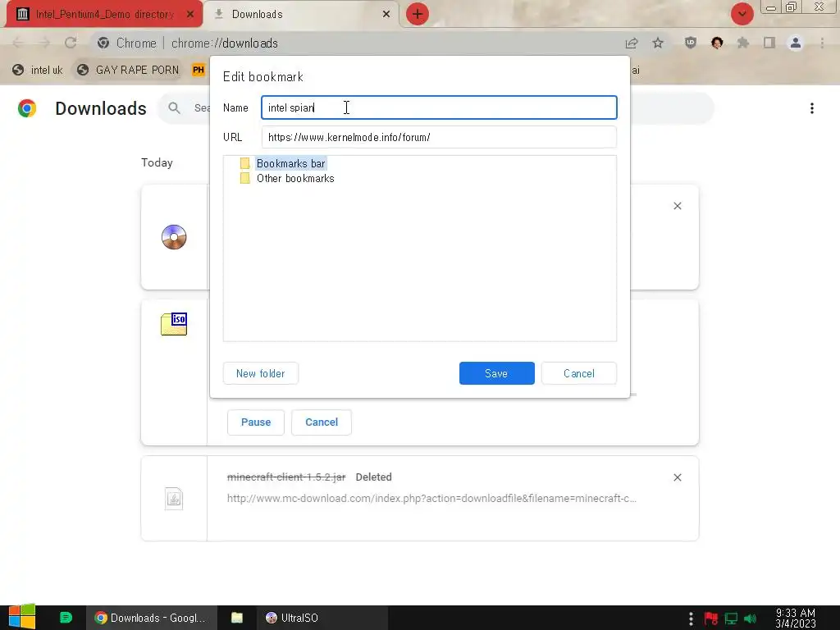Cancel the Edit bookmark dialog
Viewport: 840px width, 630px height.
[578, 373]
